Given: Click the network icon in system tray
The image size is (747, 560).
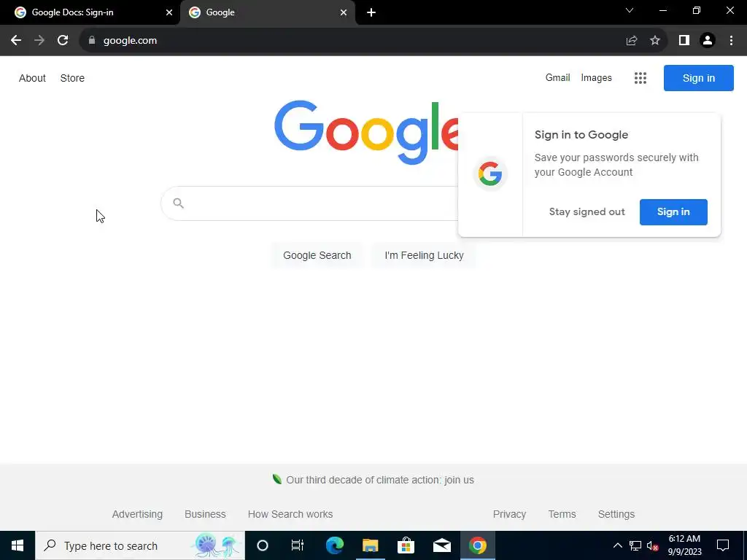Looking at the screenshot, I should (x=635, y=545).
